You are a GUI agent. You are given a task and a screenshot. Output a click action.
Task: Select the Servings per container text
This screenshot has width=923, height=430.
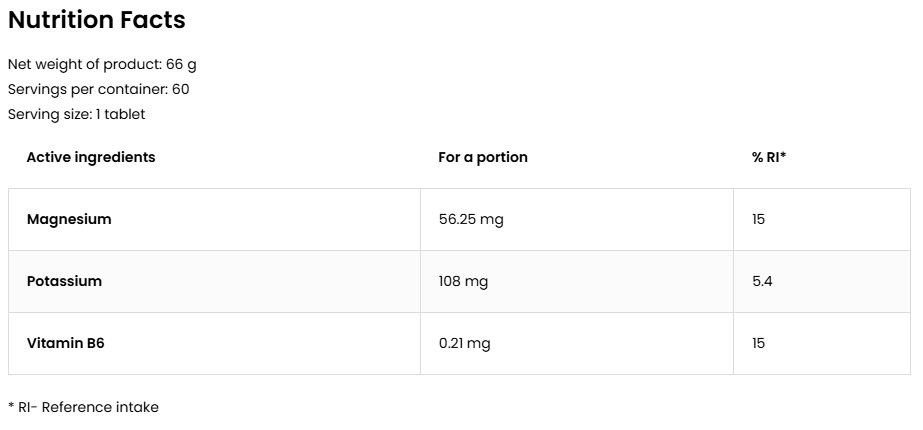click(x=98, y=89)
